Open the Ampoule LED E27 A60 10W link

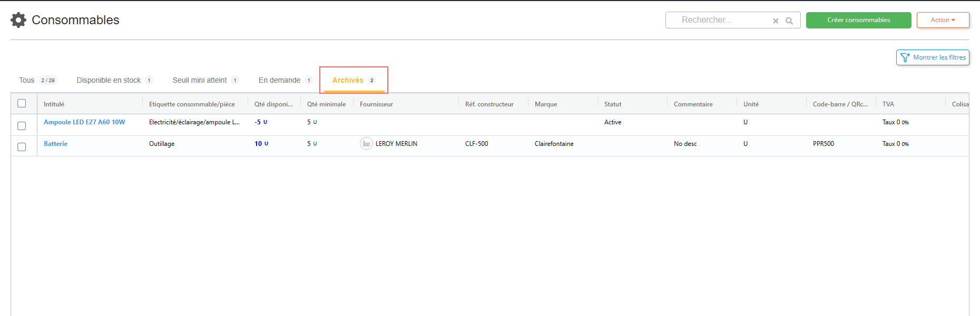pyautogui.click(x=84, y=122)
